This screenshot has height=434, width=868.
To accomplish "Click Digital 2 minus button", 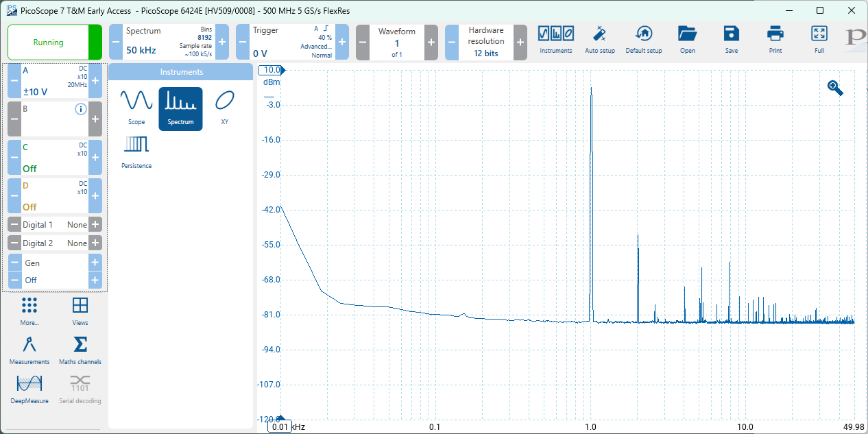I will [x=14, y=243].
